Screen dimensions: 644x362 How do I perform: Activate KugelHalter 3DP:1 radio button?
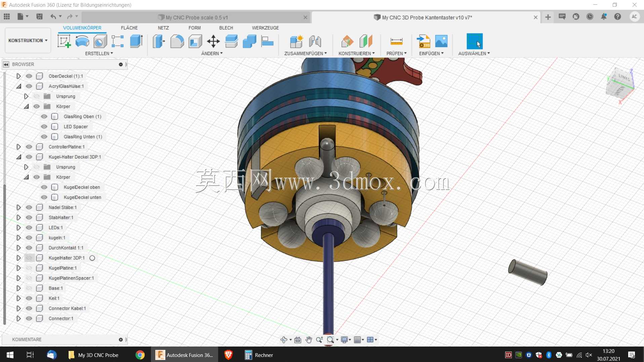[92, 258]
